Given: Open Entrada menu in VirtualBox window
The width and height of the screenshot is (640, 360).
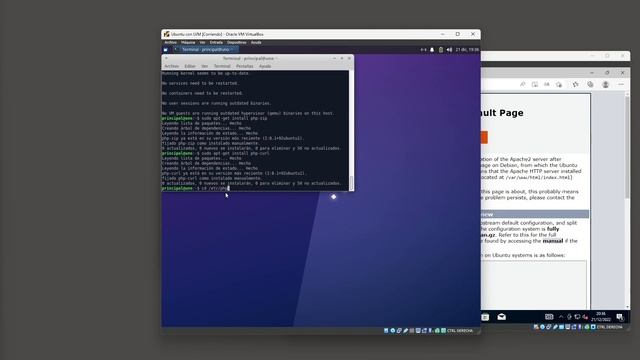Looking at the screenshot, I should click(216, 42).
